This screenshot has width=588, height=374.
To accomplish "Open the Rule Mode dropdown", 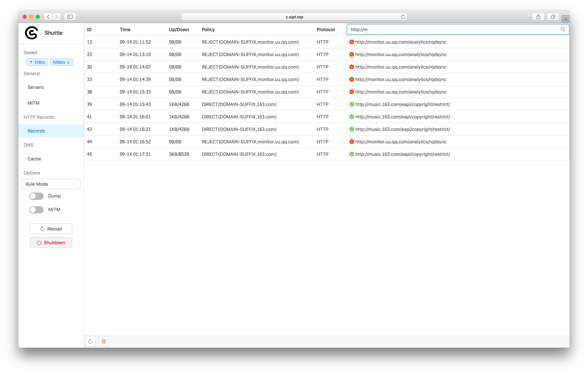I will [x=51, y=184].
